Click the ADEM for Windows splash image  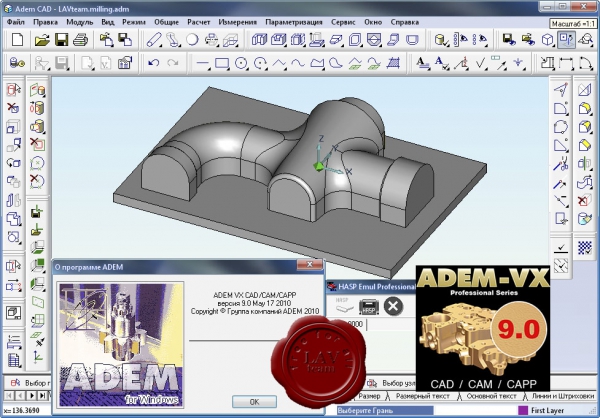pyautogui.click(x=120, y=345)
